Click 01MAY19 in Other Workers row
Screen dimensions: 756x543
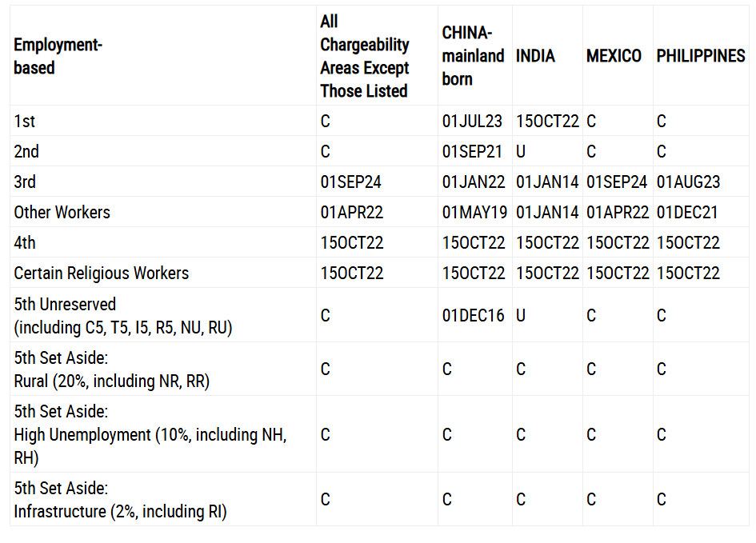point(474,212)
